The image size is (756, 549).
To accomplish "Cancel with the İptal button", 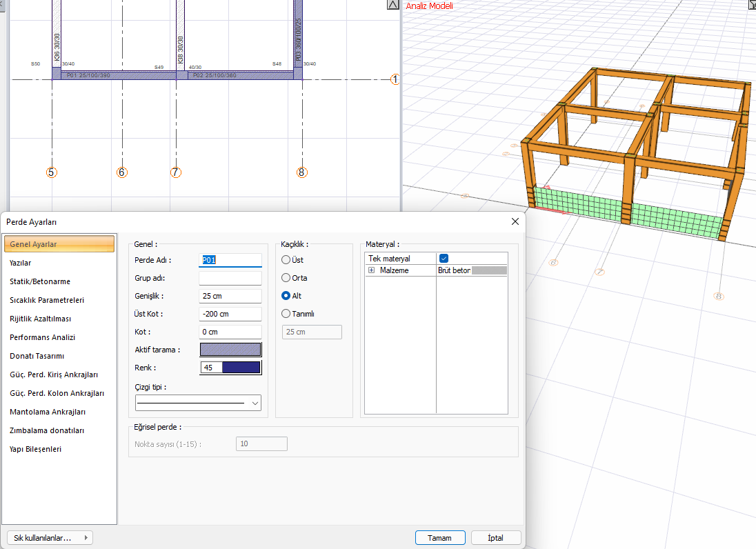I will (496, 538).
